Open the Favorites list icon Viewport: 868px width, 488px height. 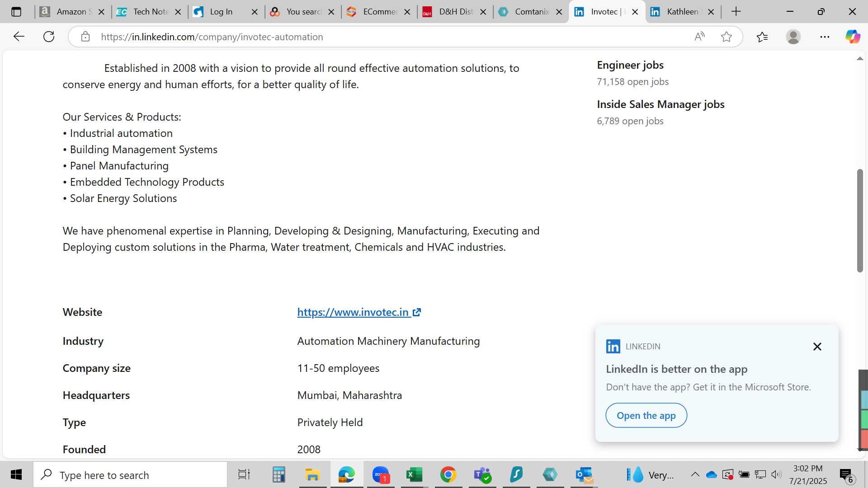pos(762,37)
